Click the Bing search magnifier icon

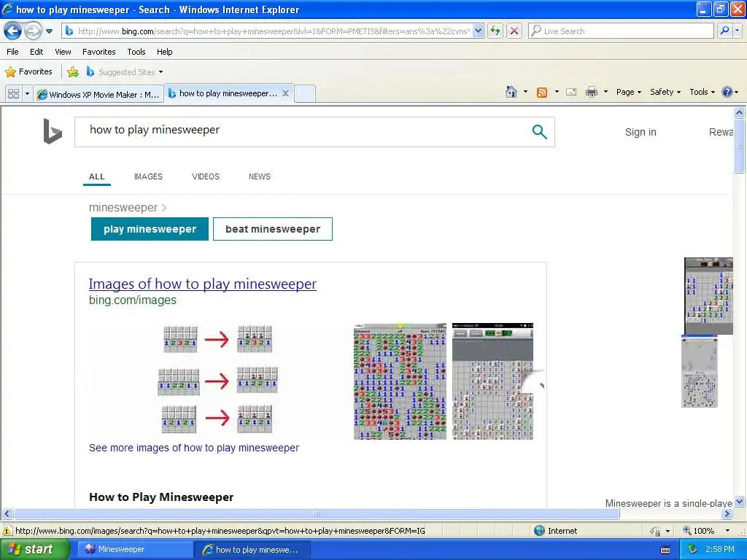539,131
